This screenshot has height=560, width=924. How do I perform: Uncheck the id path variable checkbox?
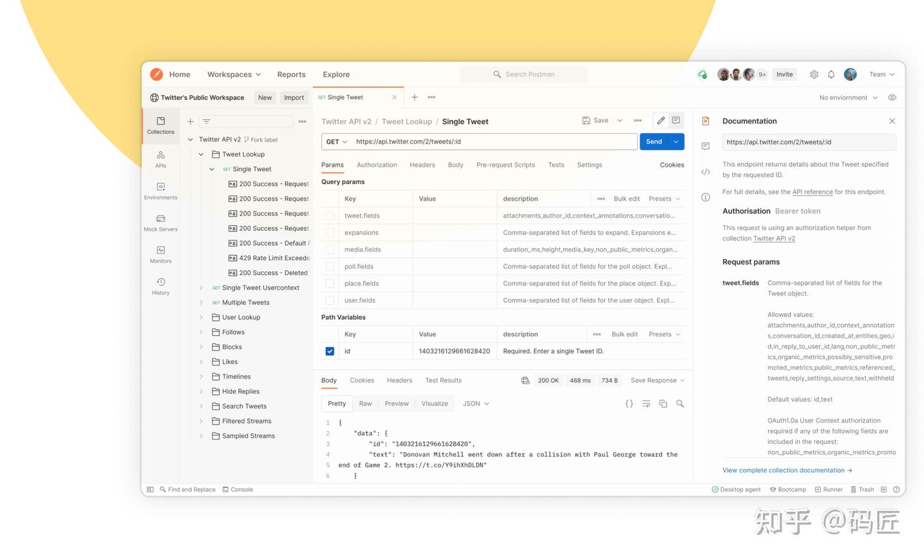(330, 352)
